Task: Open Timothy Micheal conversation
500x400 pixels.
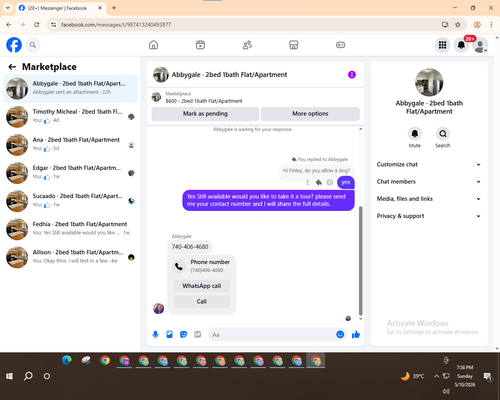Action: [70, 117]
